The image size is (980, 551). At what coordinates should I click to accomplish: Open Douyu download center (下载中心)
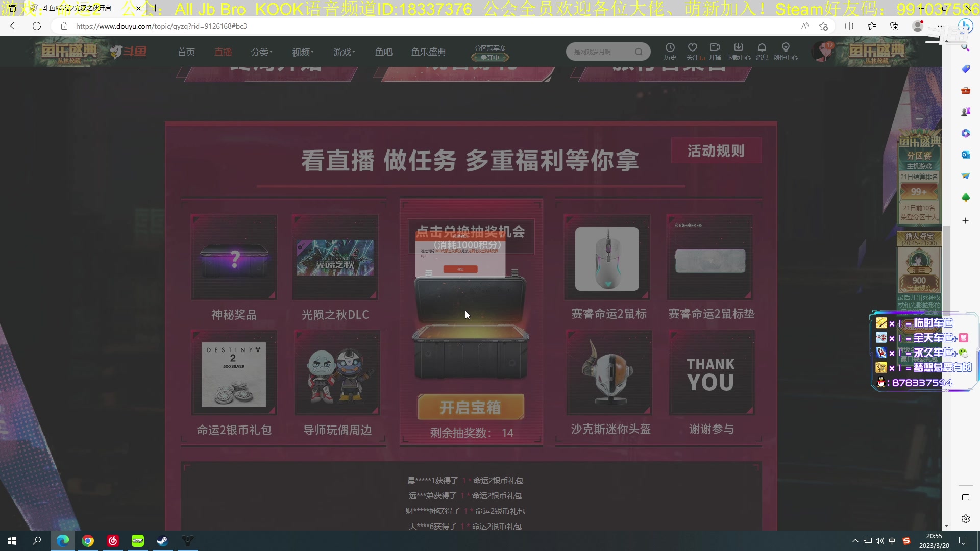pos(739,52)
